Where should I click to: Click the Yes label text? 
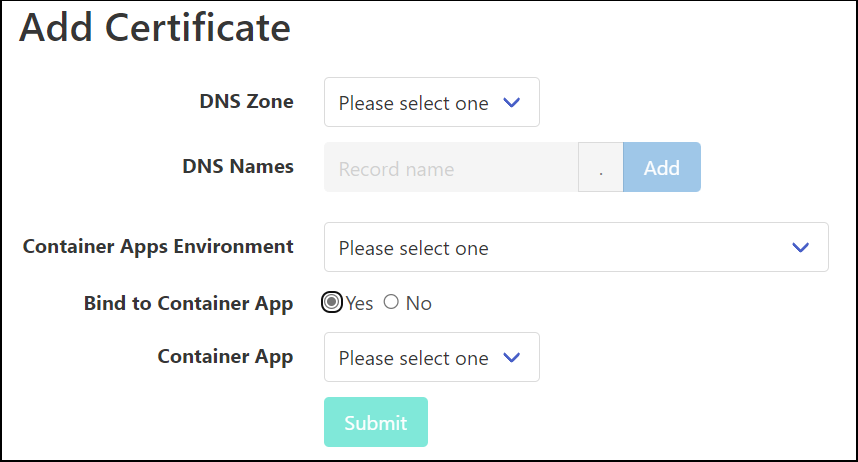pyautogui.click(x=360, y=303)
